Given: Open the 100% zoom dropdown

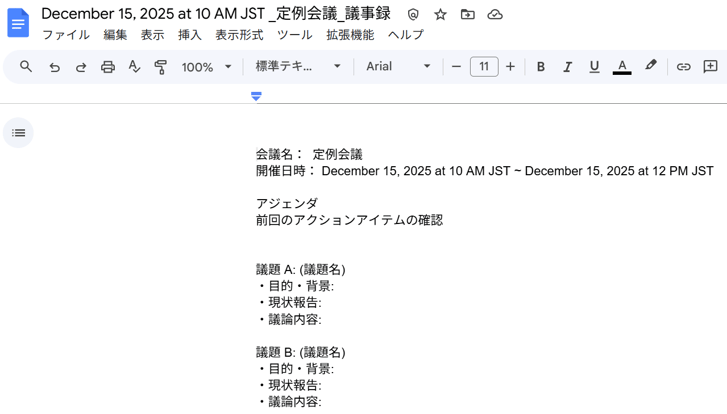Looking at the screenshot, I should [x=206, y=67].
